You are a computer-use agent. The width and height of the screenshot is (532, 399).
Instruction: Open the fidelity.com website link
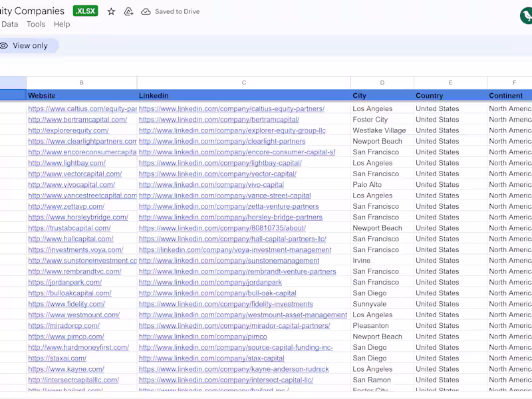click(66, 304)
